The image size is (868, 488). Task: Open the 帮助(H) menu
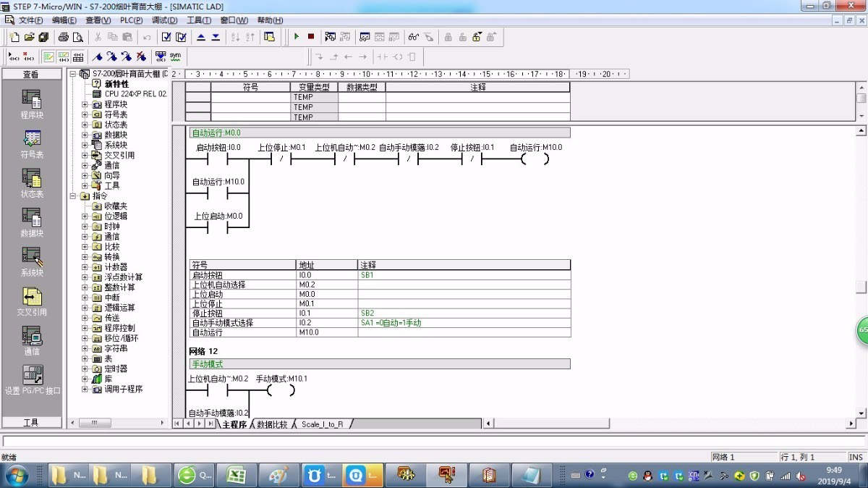coord(270,20)
